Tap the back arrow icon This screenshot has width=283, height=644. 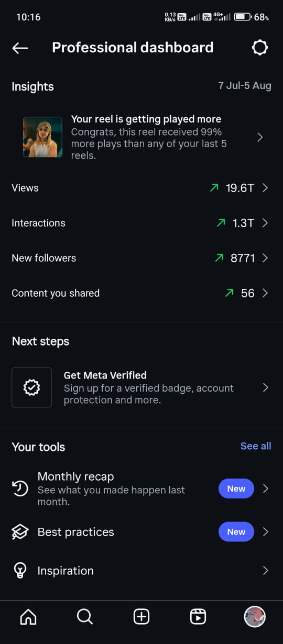point(20,48)
